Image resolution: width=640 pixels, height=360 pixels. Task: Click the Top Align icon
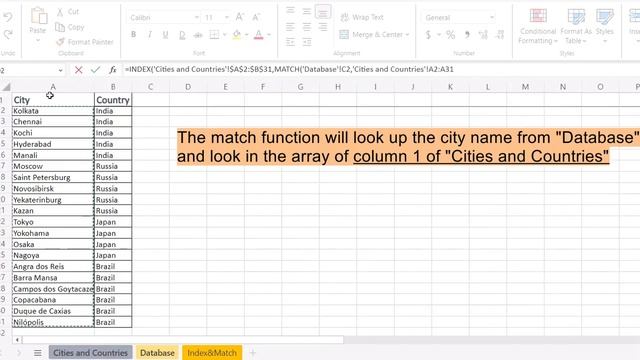click(x=290, y=11)
